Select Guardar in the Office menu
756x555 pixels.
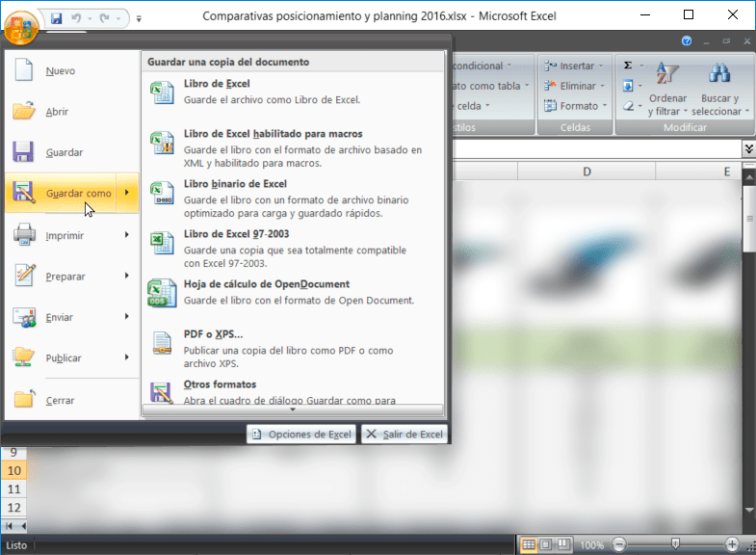coord(71,152)
